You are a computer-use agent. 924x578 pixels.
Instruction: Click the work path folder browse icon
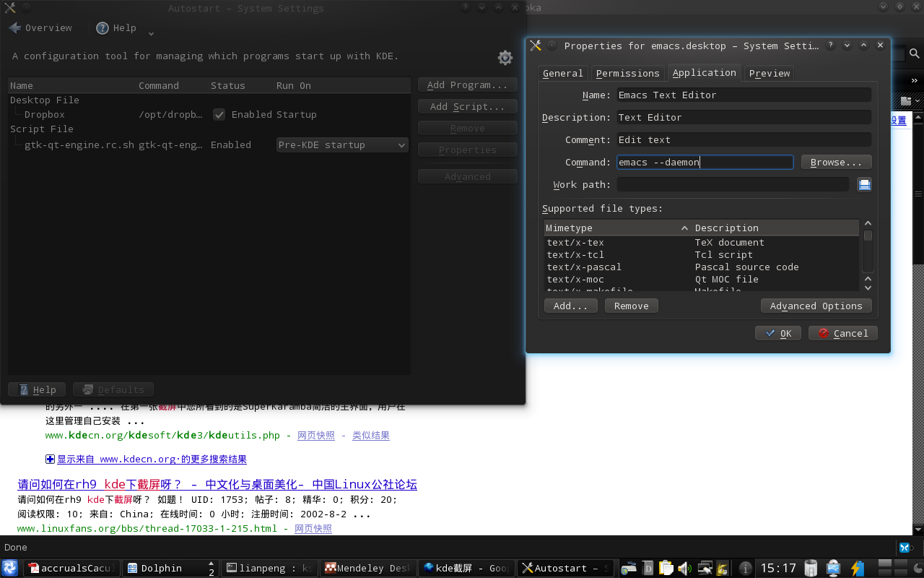[864, 185]
